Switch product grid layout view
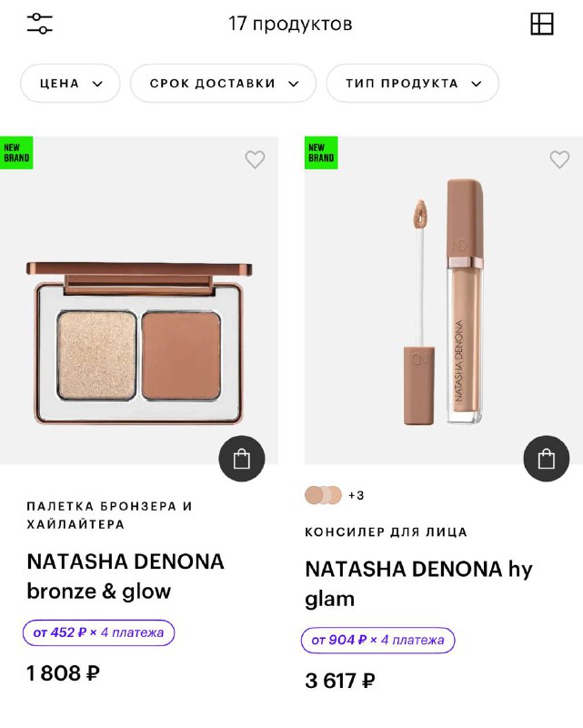Viewport: 583px width, 728px height. (x=542, y=24)
